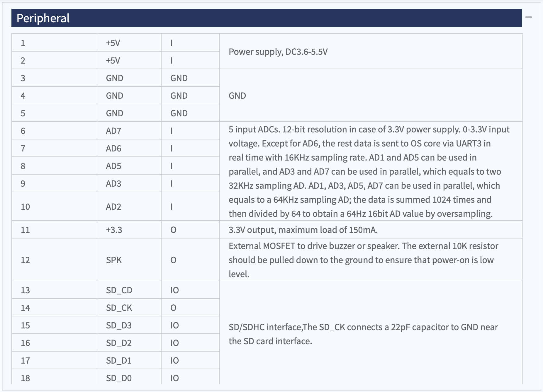The image size is (543, 392).
Task: Click the IO type cell for SD_CD
Action: click(190, 290)
